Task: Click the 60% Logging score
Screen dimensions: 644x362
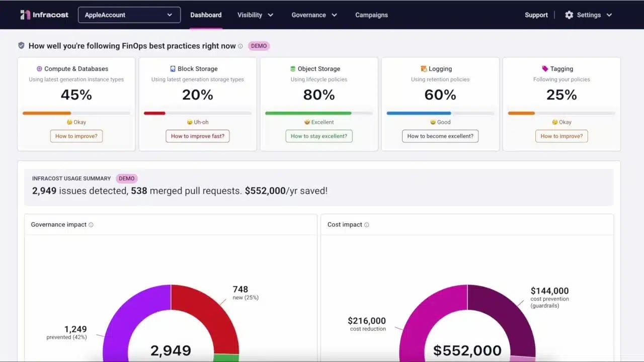Action: pyautogui.click(x=440, y=95)
